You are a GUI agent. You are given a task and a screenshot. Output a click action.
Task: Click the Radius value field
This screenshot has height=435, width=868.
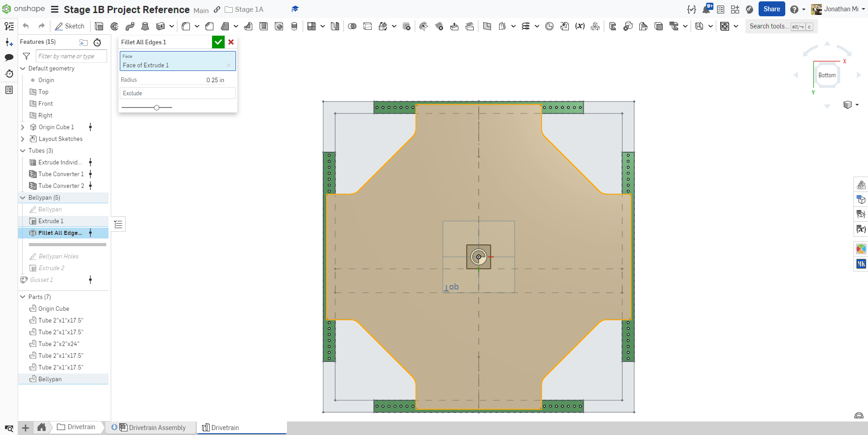point(215,80)
